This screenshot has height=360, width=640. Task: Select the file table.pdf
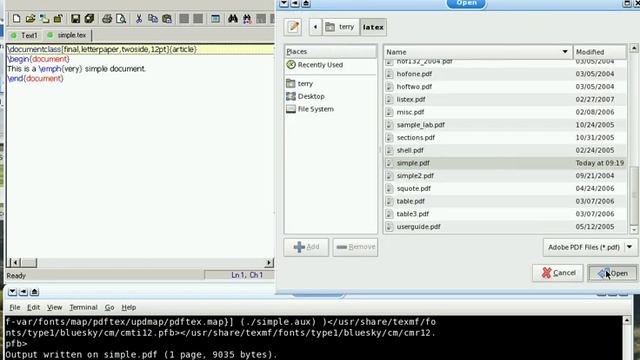point(505,201)
